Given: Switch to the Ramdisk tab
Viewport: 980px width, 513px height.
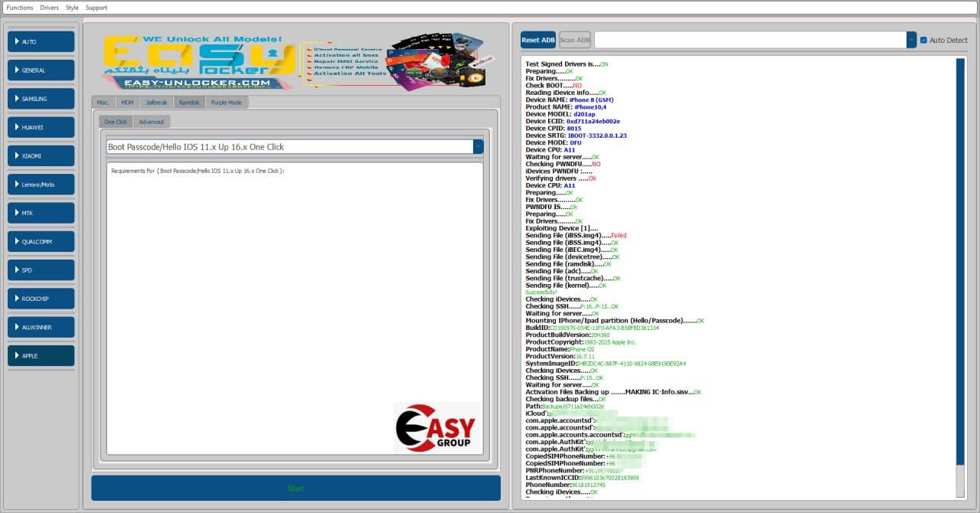Looking at the screenshot, I should (189, 102).
